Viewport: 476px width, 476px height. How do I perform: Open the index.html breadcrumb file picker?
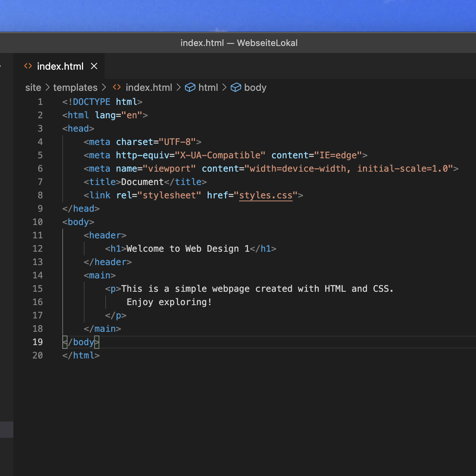[149, 87]
